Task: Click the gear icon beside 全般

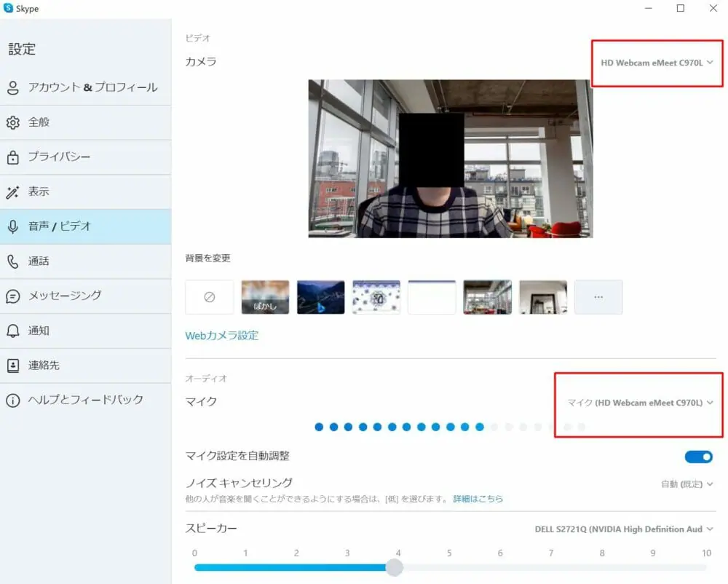Action: click(13, 122)
